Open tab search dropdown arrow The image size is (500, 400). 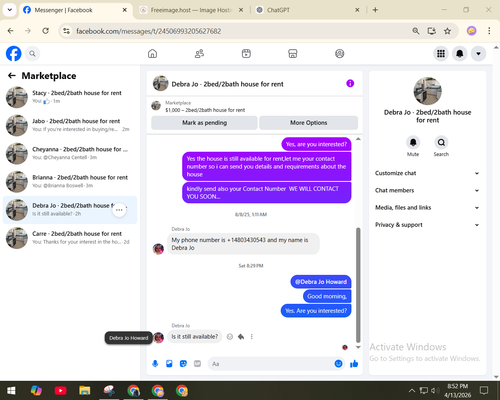point(10,10)
